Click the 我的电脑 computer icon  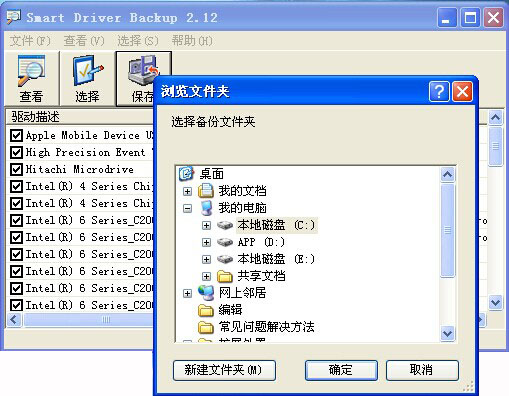tap(207, 208)
